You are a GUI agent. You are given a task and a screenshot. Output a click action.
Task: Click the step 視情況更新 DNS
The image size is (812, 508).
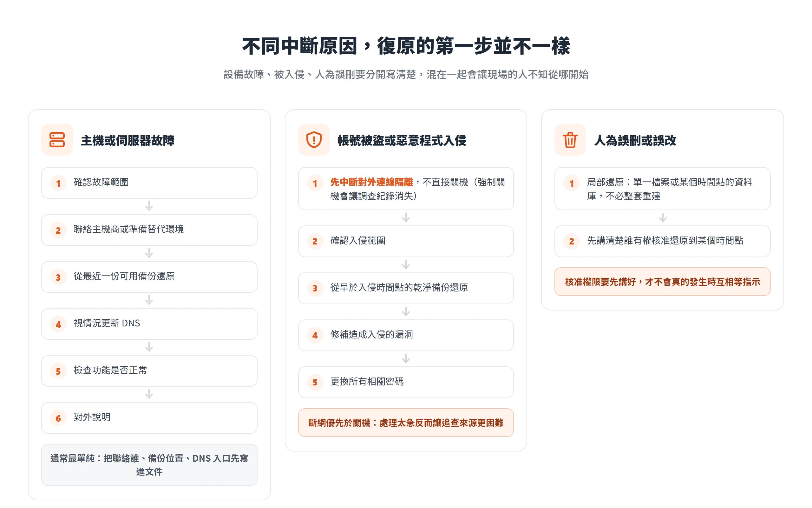[x=149, y=324]
